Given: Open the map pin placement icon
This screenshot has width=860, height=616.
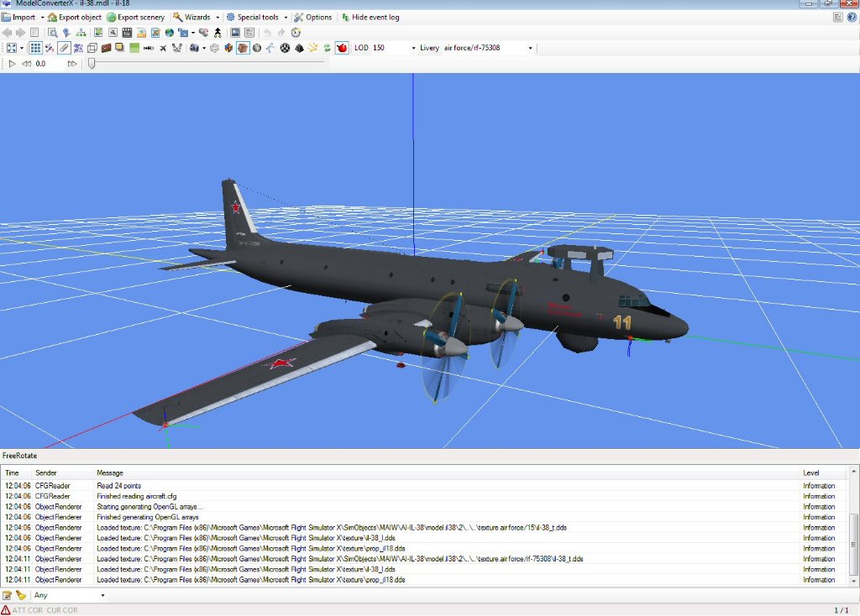Looking at the screenshot, I should (x=66, y=33).
